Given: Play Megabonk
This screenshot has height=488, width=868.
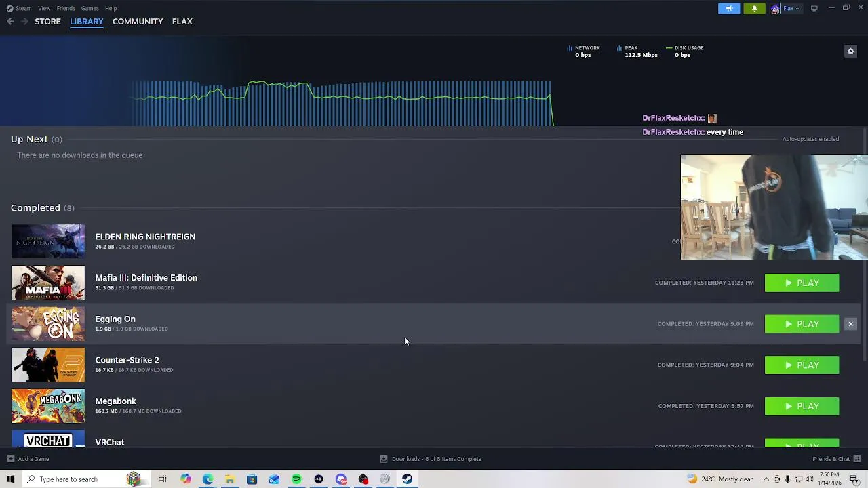Looking at the screenshot, I should click(x=802, y=406).
